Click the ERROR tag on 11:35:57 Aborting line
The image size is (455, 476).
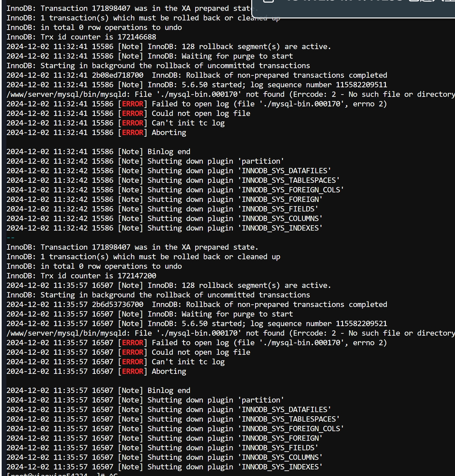(133, 371)
